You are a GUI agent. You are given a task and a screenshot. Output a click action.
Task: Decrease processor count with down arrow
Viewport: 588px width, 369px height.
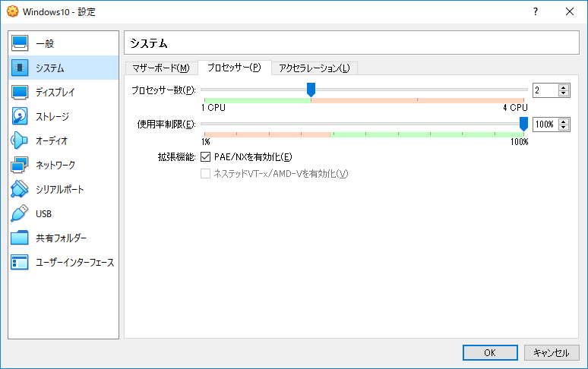[563, 93]
